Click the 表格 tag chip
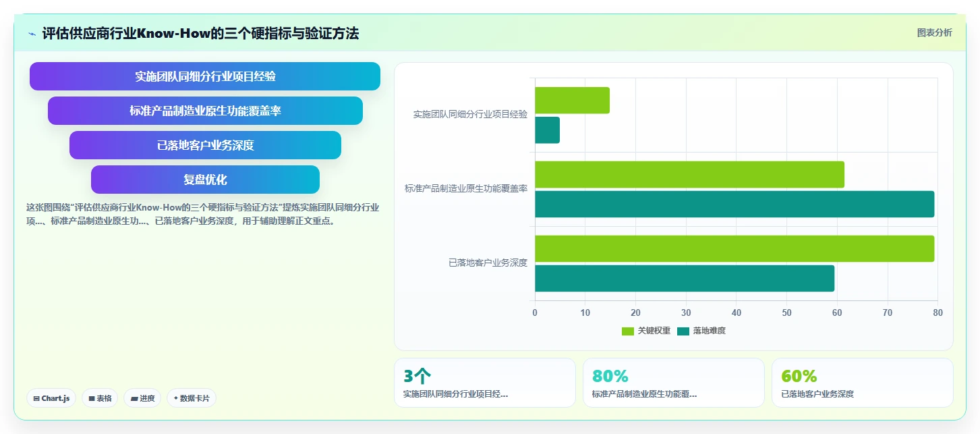 coord(100,398)
